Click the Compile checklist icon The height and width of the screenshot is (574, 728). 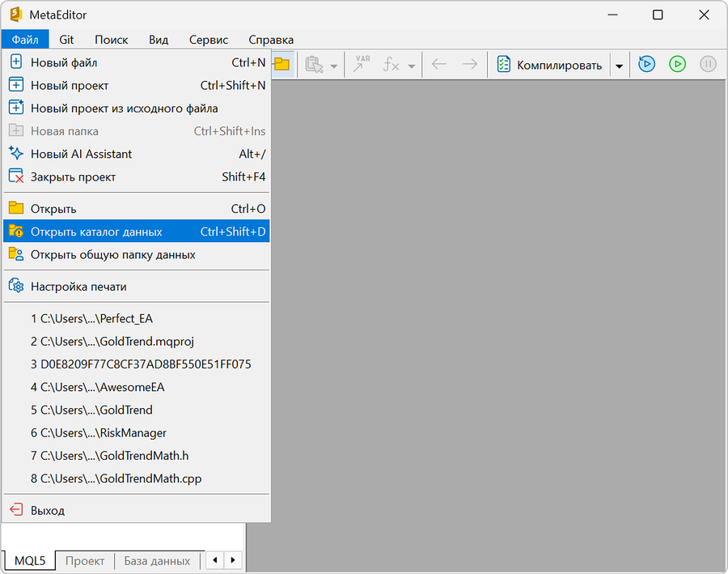coord(504,64)
